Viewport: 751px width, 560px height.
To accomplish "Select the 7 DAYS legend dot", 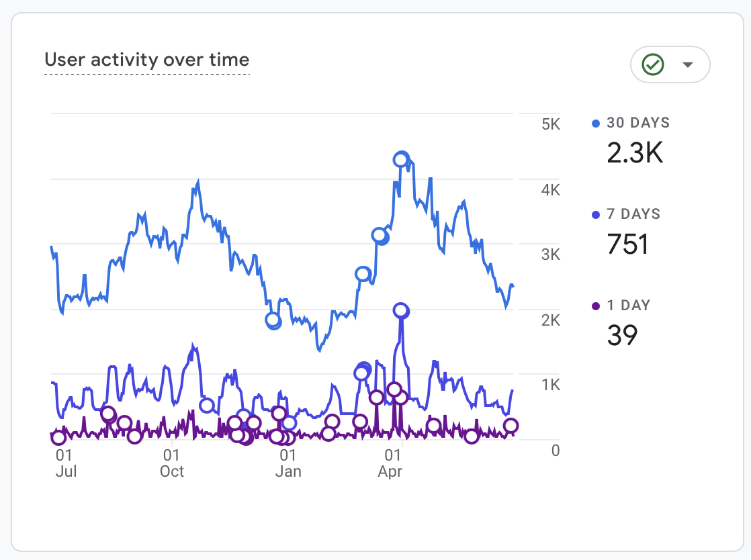I will click(x=596, y=215).
